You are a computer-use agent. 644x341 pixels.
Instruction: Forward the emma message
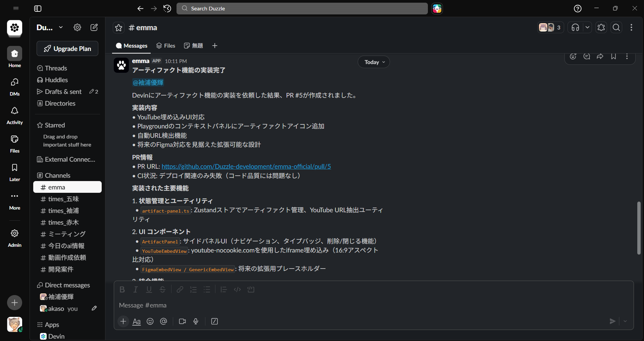(600, 56)
